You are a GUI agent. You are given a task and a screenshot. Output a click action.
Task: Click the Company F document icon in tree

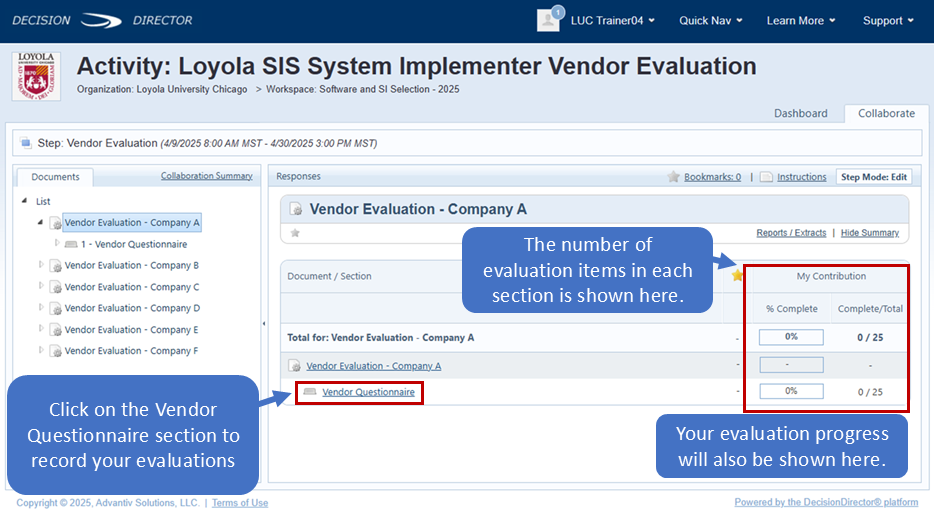(55, 352)
